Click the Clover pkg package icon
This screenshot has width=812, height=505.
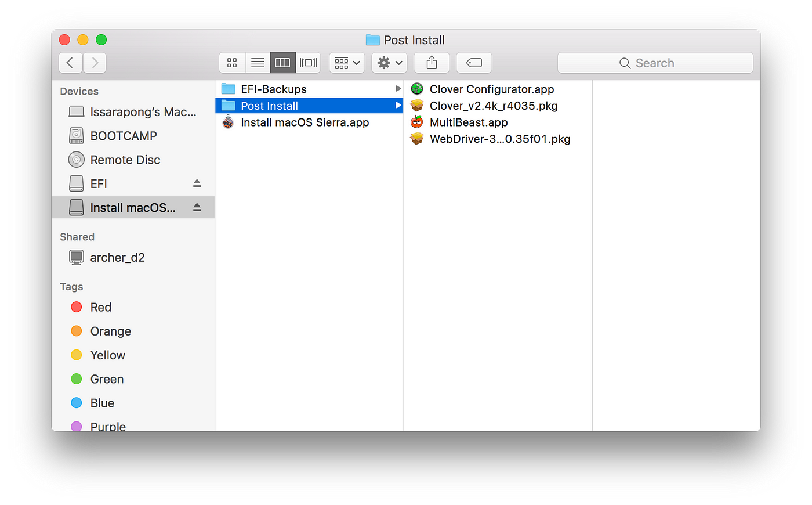coord(417,106)
